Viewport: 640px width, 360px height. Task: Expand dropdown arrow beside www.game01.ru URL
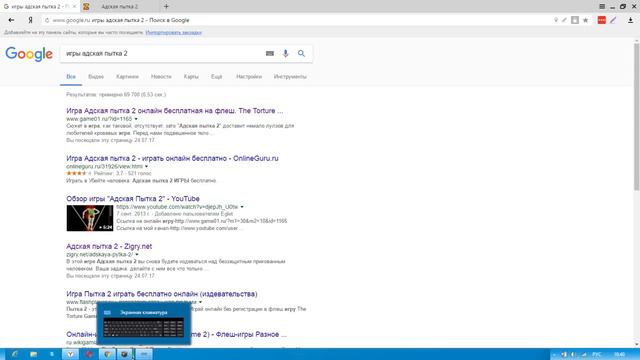pos(136,119)
